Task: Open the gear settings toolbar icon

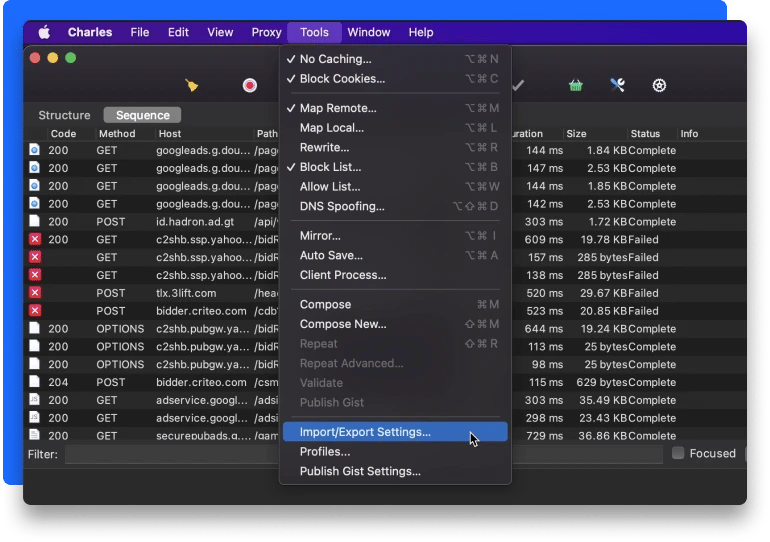Action: pyautogui.click(x=659, y=85)
